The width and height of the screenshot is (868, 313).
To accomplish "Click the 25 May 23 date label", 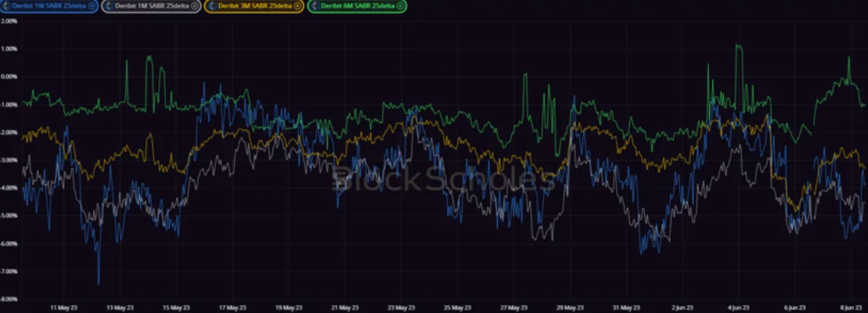I will click(x=459, y=307).
